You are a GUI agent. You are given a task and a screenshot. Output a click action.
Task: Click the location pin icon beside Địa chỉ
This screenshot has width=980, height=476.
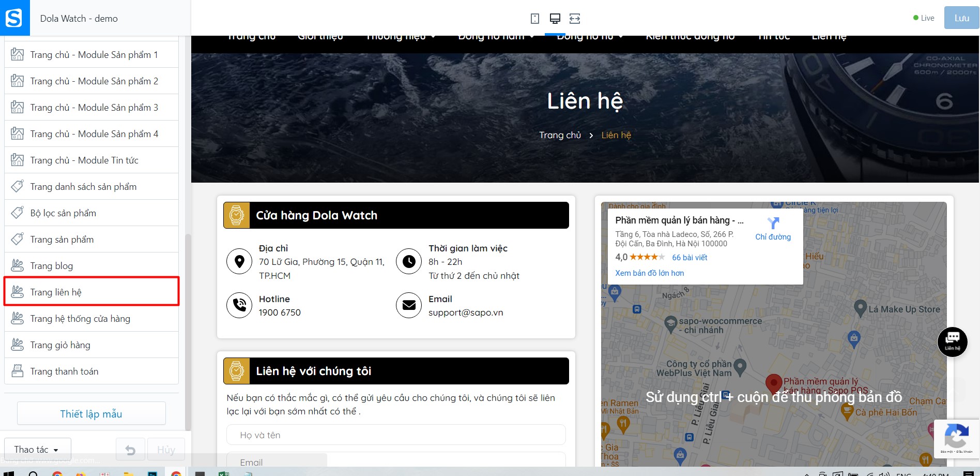[x=239, y=261]
